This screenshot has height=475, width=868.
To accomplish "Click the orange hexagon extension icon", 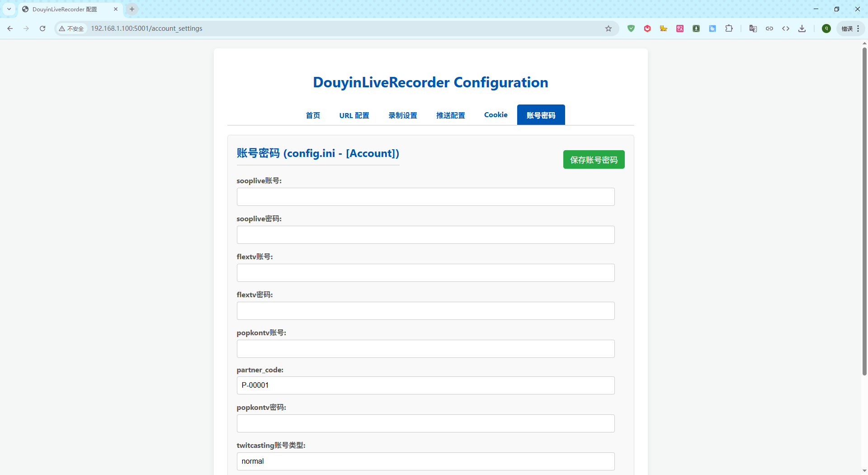I will (647, 28).
